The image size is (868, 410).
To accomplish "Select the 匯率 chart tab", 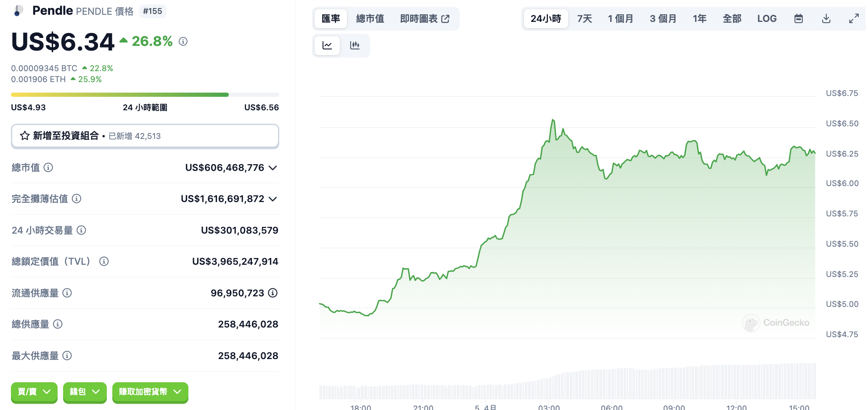I will pyautogui.click(x=331, y=19).
